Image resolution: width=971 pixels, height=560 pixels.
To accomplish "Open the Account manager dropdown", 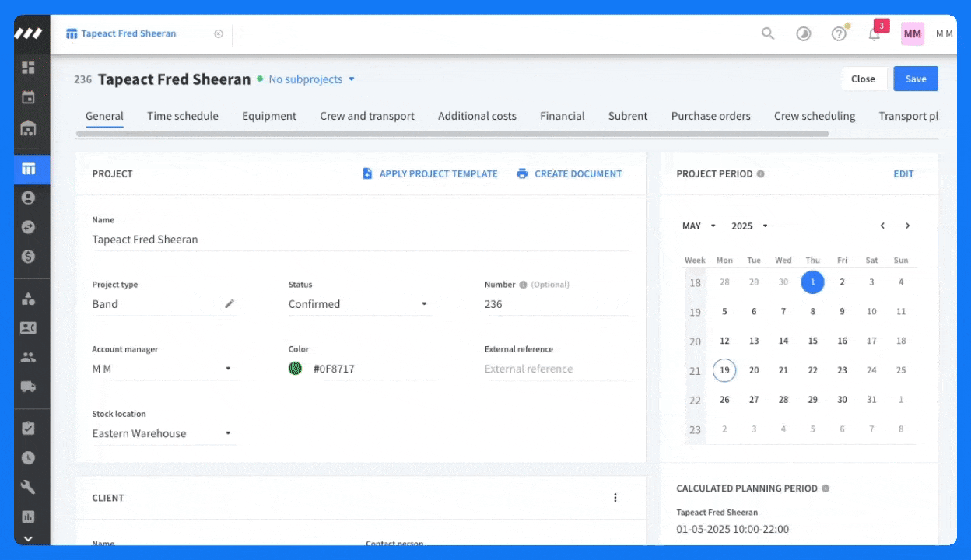I will point(163,369).
